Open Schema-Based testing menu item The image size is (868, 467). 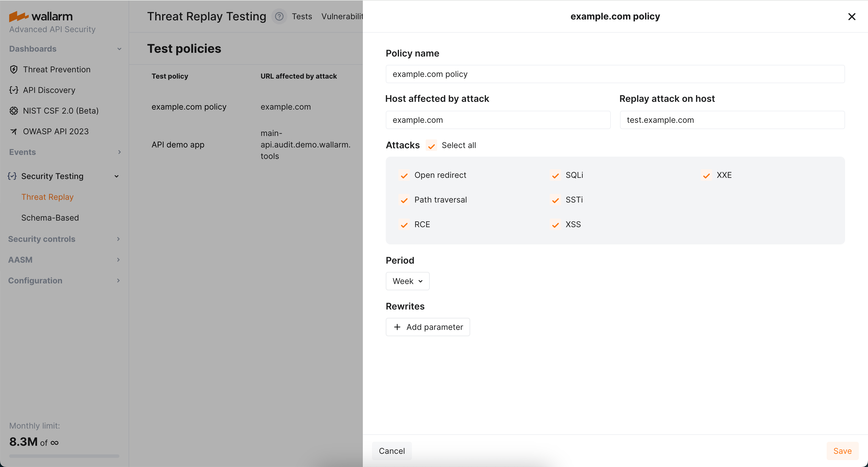[x=50, y=218]
